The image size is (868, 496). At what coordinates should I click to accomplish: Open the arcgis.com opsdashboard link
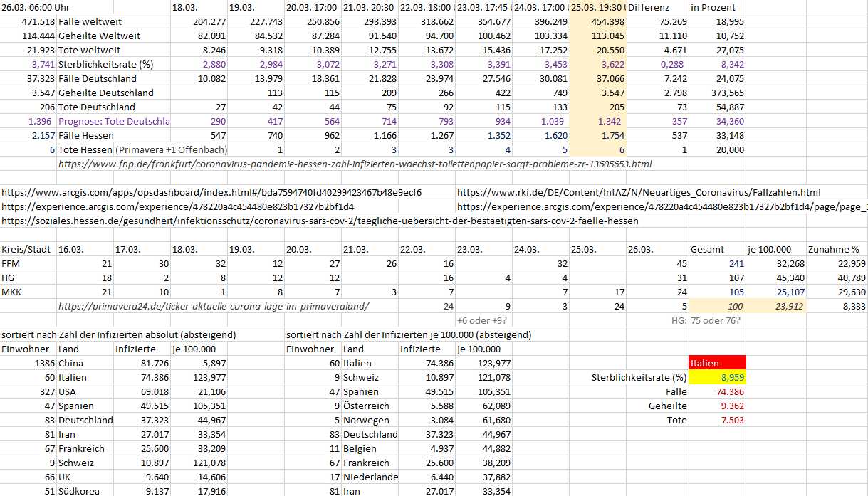[x=211, y=192]
